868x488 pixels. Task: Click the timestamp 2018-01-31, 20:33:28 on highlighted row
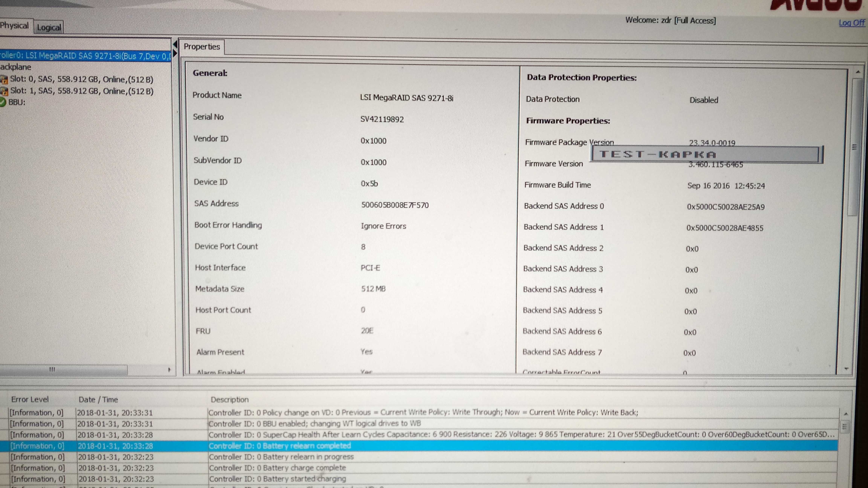pyautogui.click(x=115, y=446)
